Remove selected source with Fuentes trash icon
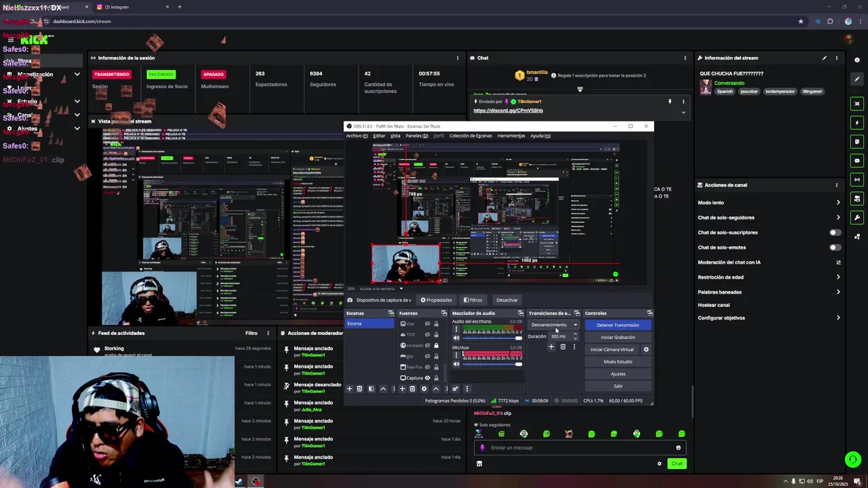 click(x=412, y=389)
